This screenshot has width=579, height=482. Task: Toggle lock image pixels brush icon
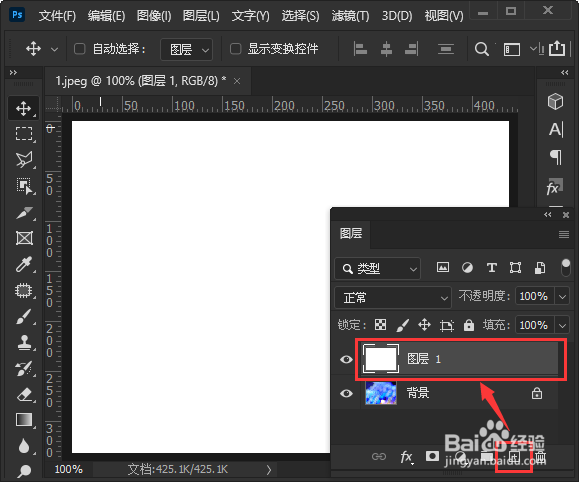click(402, 325)
